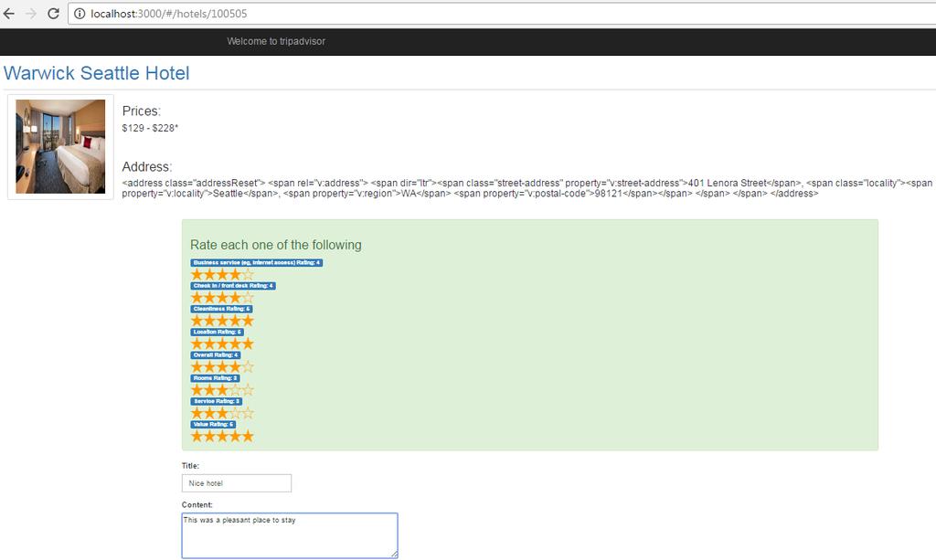This screenshot has height=560, width=936.
Task: Set Check in / front desk to second star
Action: (x=209, y=298)
